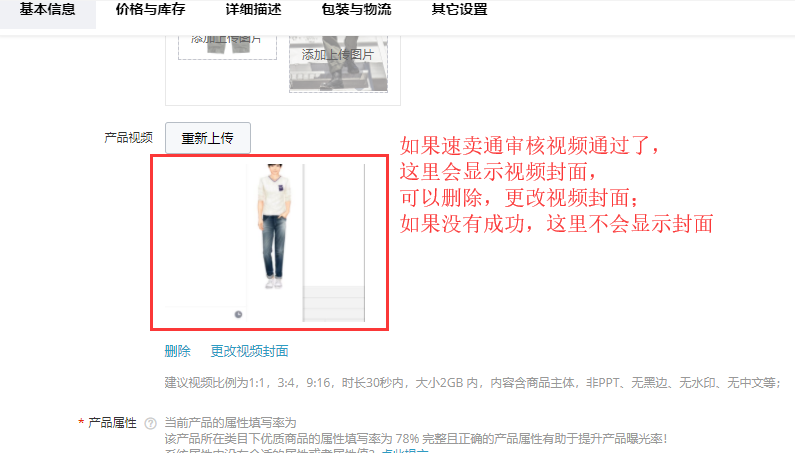Click the red annotation text 如果速卖通审核视频通过了
Viewport: 795px width, 453px height.
[530, 146]
